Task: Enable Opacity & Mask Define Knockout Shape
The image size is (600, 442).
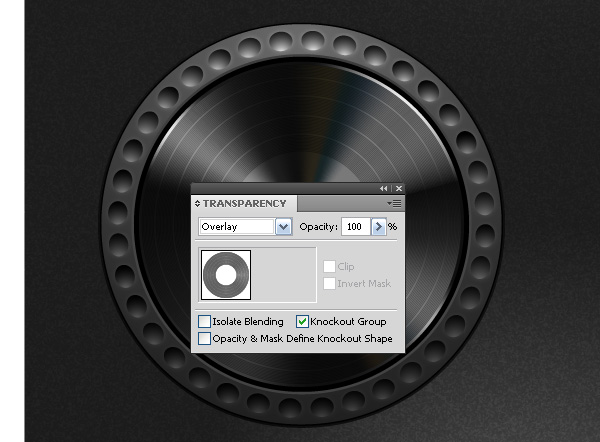Action: pyautogui.click(x=204, y=338)
